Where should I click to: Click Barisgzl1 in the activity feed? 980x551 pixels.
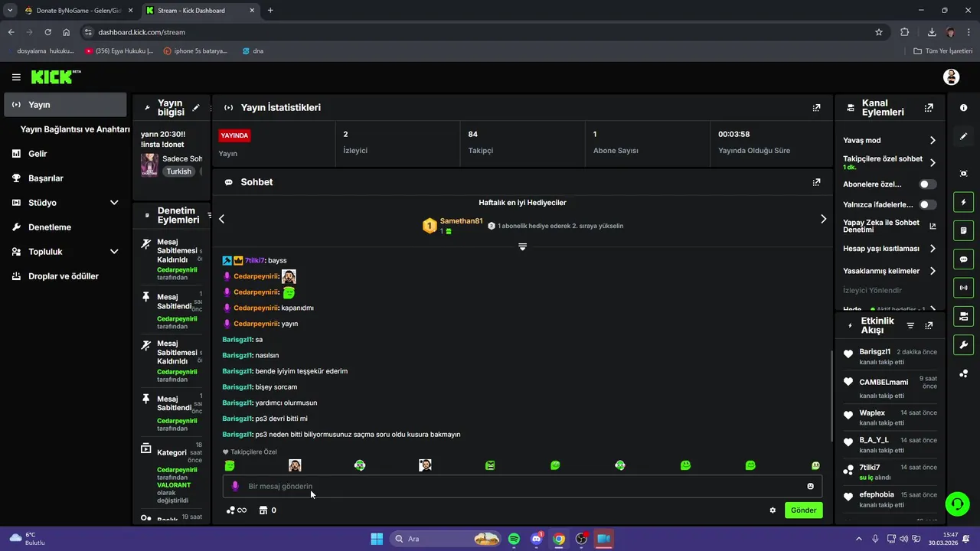pyautogui.click(x=874, y=352)
